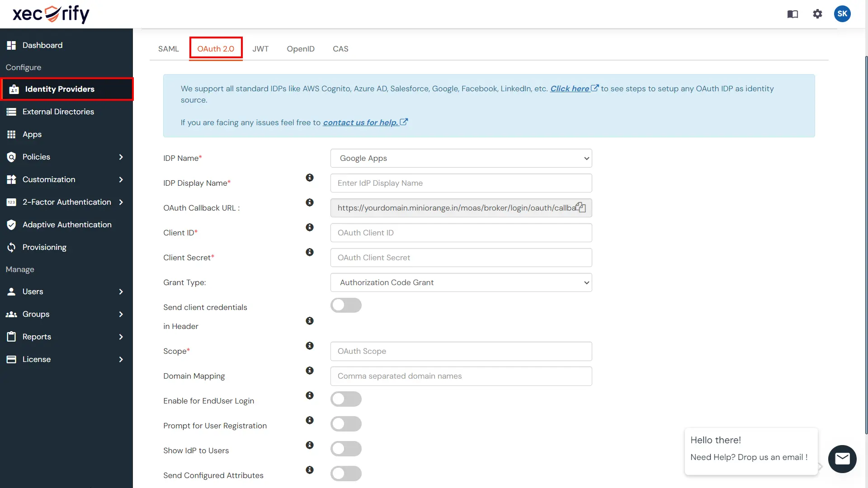Toggle Prompt for User Registration switch
This screenshot has height=488, width=868.
(346, 424)
